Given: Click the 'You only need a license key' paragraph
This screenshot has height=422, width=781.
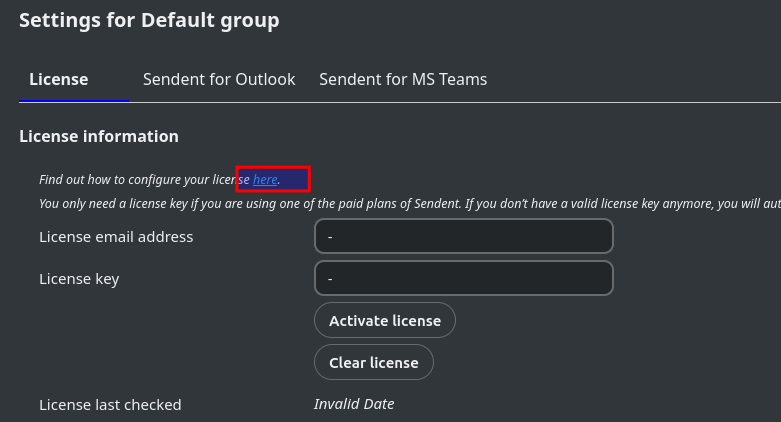Looking at the screenshot, I should 200,204.
